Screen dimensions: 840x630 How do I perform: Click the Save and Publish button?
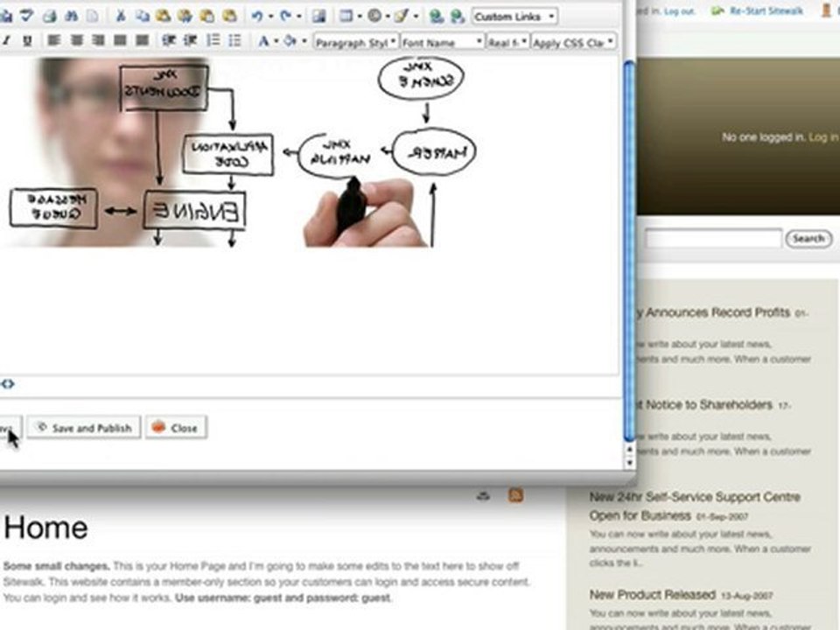tap(84, 428)
